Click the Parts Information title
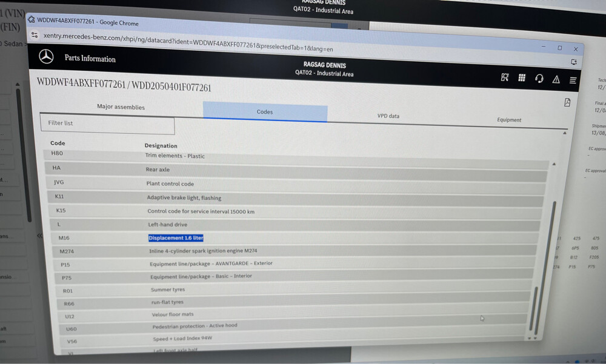This screenshot has width=606, height=364. (x=90, y=58)
